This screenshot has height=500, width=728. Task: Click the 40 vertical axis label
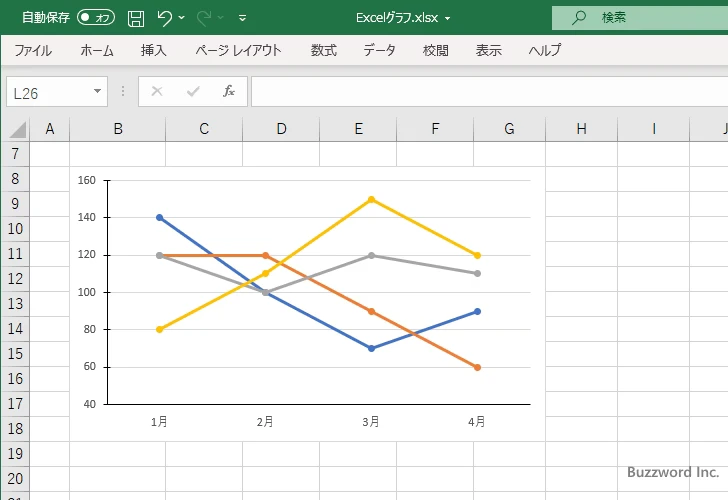click(90, 404)
